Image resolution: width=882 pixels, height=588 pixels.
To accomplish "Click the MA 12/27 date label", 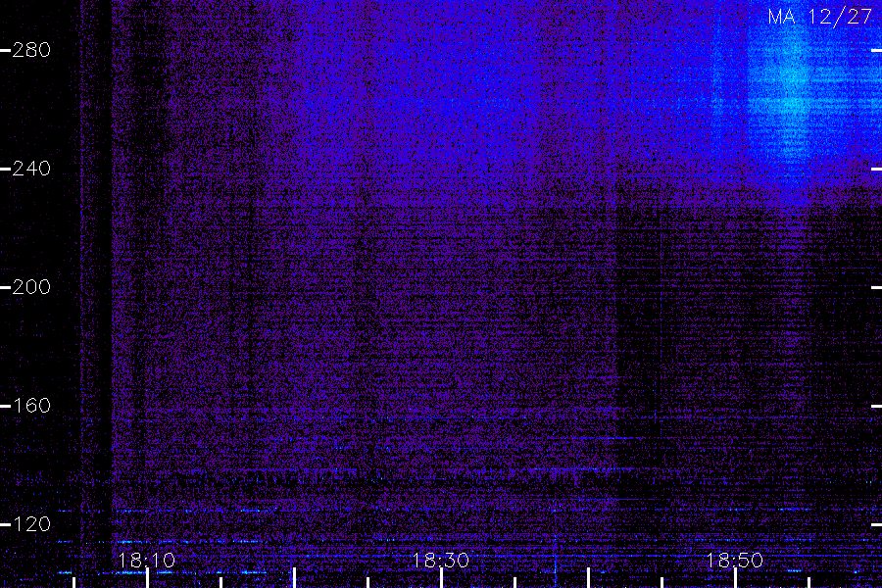I will pyautogui.click(x=819, y=17).
